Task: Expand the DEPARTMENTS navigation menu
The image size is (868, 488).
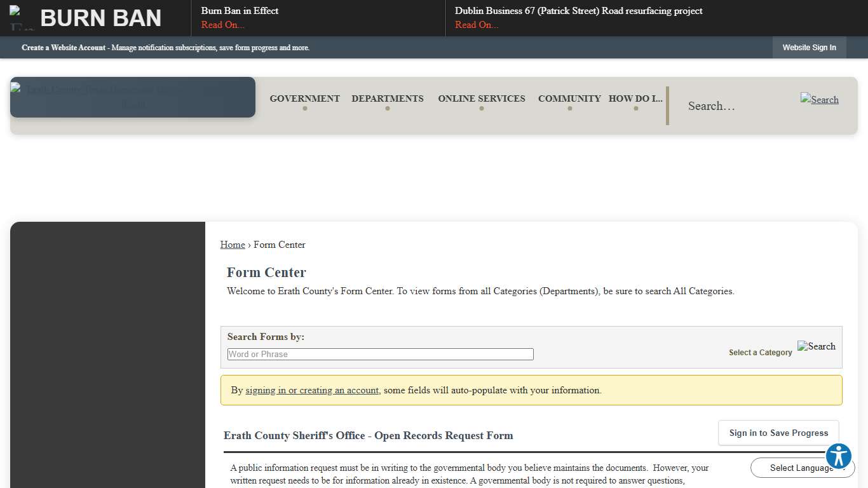Action: pos(388,98)
